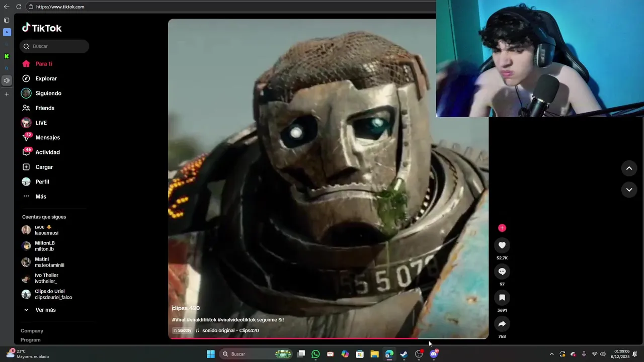The height and width of the screenshot is (362, 644).
Task: Open the clipss.420 creator username
Action: pos(186,308)
